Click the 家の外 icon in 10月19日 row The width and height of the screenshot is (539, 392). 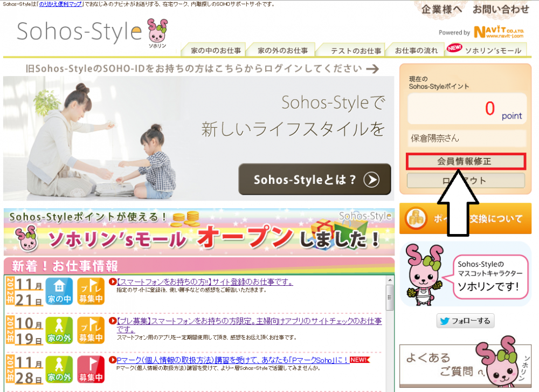(59, 330)
